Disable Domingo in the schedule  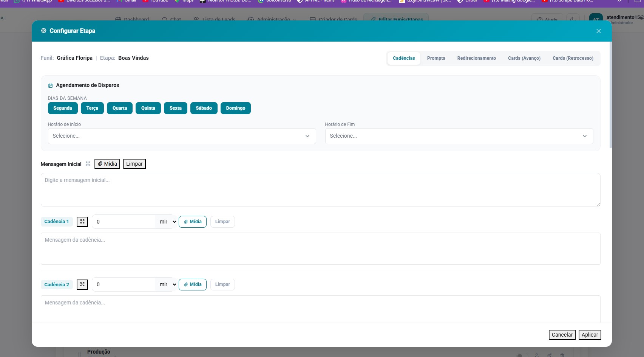tap(235, 108)
